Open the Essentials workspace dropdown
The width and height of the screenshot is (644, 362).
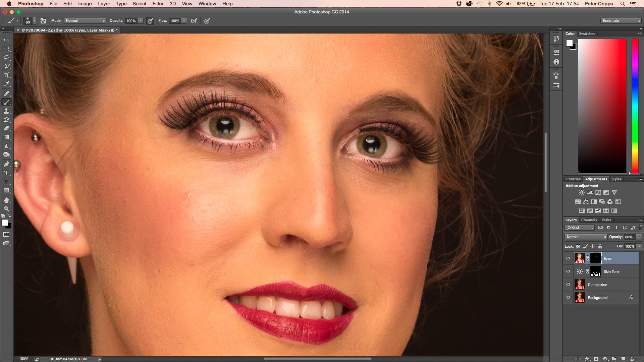pos(621,21)
